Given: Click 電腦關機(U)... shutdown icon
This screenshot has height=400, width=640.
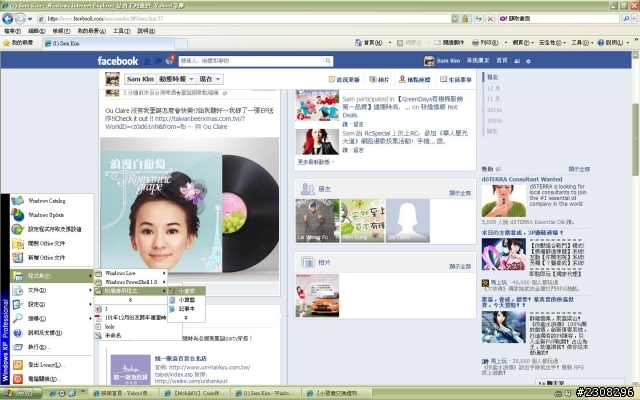Looking at the screenshot, I should 18,379.
